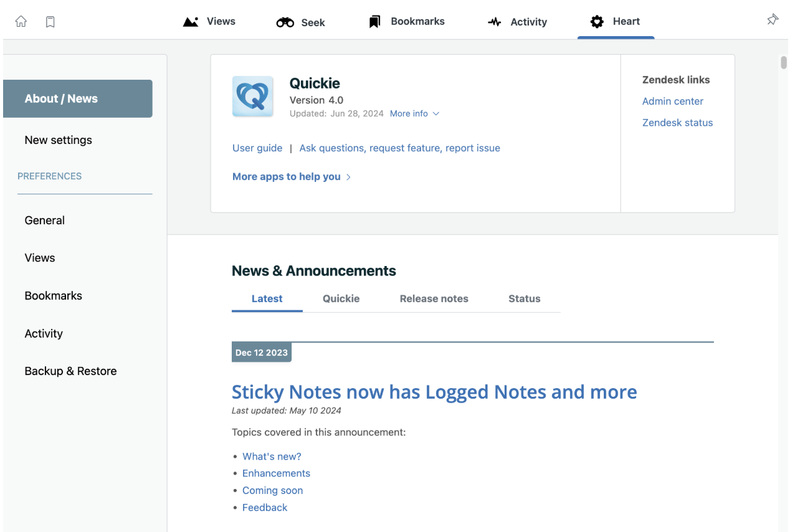Switch to the Release notes tab

434,299
